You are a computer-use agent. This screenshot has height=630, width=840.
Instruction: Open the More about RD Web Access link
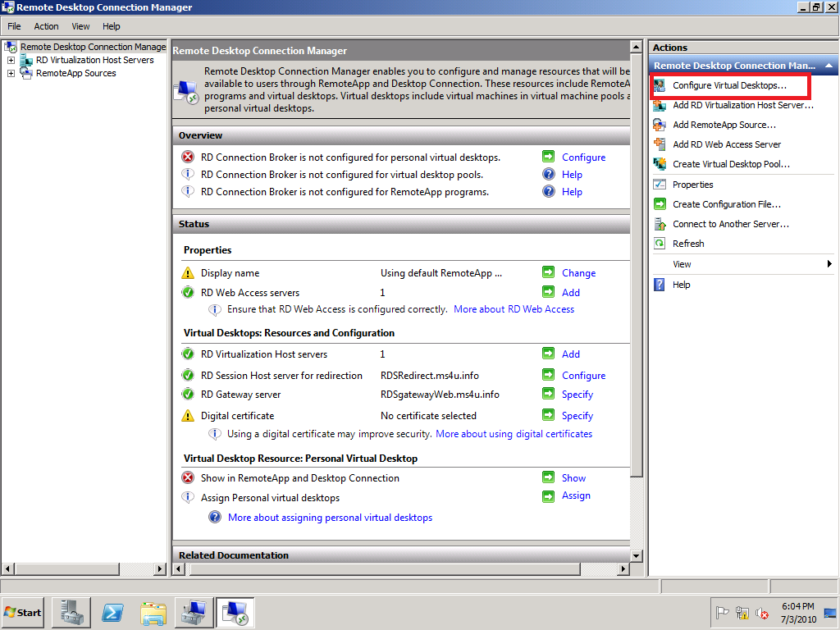514,309
